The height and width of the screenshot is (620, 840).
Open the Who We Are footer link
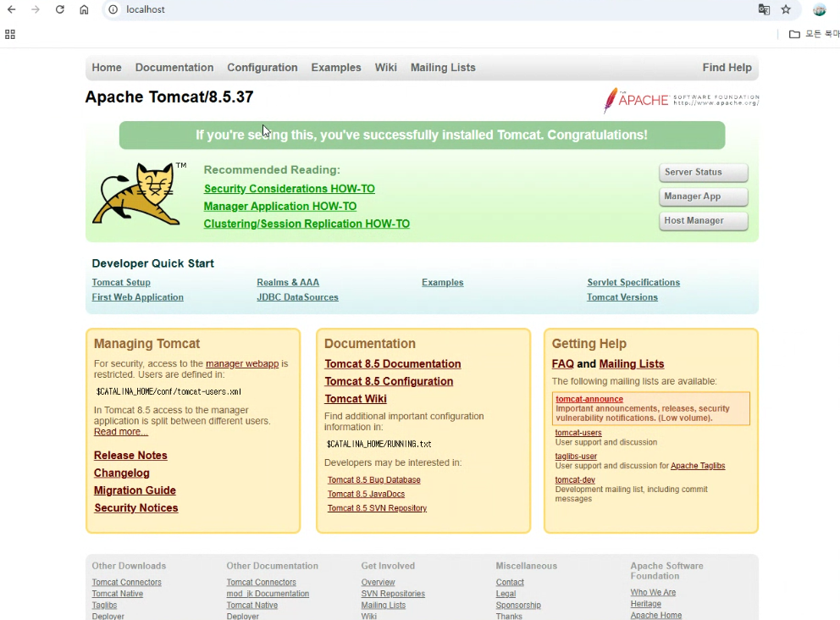click(x=653, y=593)
